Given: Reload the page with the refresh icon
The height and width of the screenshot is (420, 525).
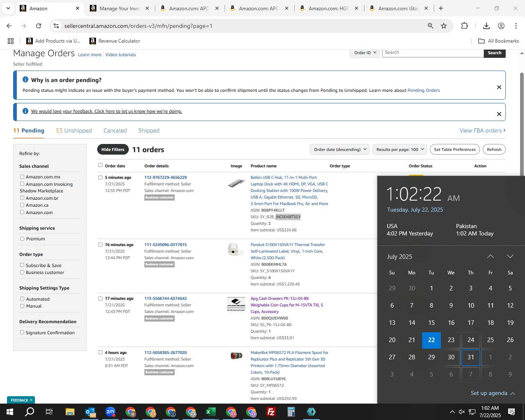Looking at the screenshot, I should click(x=39, y=26).
